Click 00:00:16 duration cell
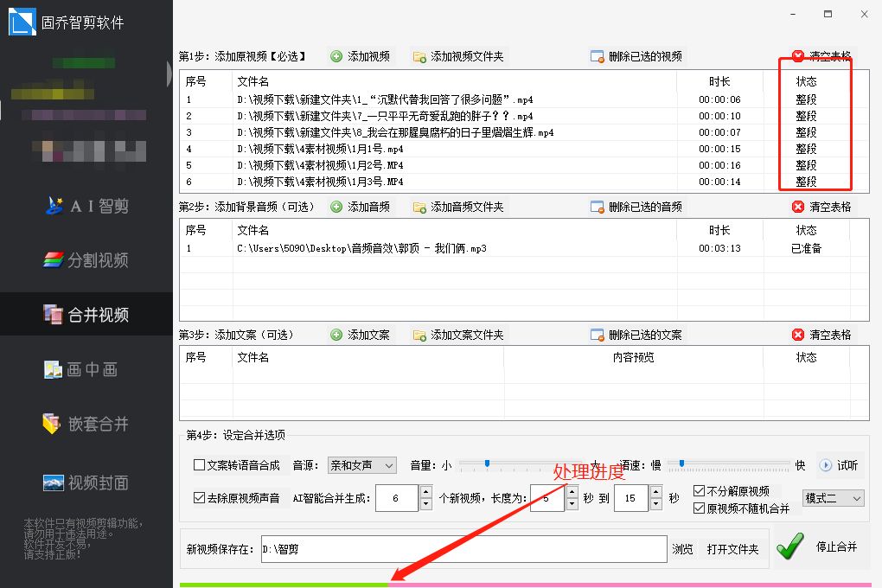This screenshot has height=588, width=882. pos(719,165)
